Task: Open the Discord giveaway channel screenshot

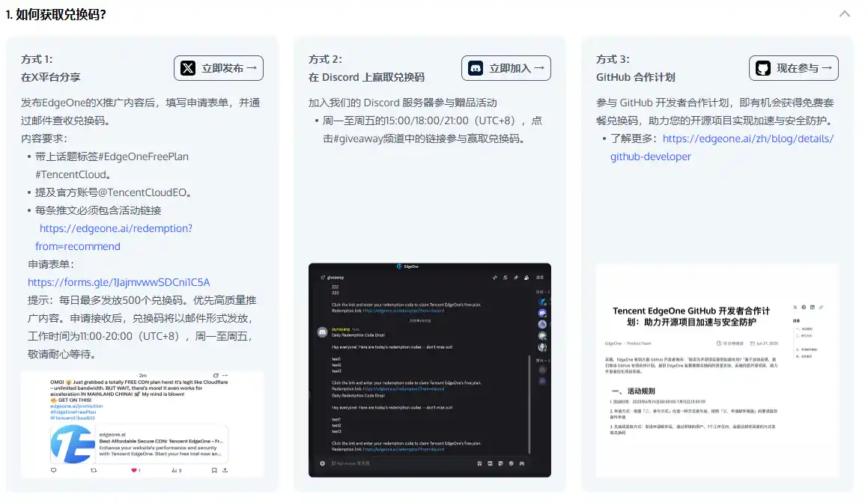Action: pyautogui.click(x=429, y=370)
